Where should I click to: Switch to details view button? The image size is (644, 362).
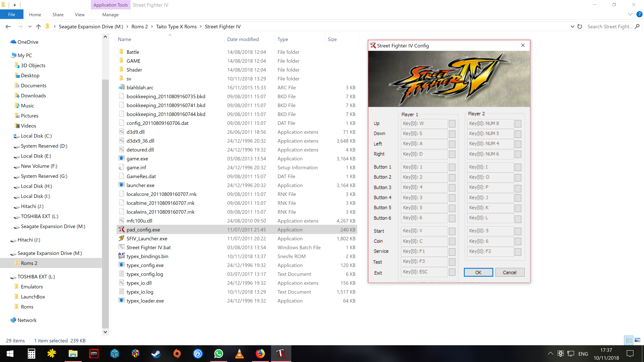click(629, 340)
